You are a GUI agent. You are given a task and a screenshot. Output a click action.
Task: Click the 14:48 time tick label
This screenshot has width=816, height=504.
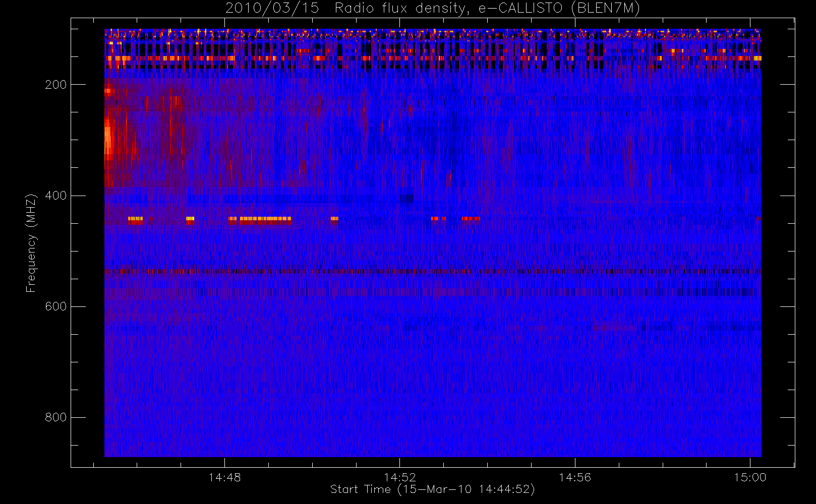click(224, 477)
